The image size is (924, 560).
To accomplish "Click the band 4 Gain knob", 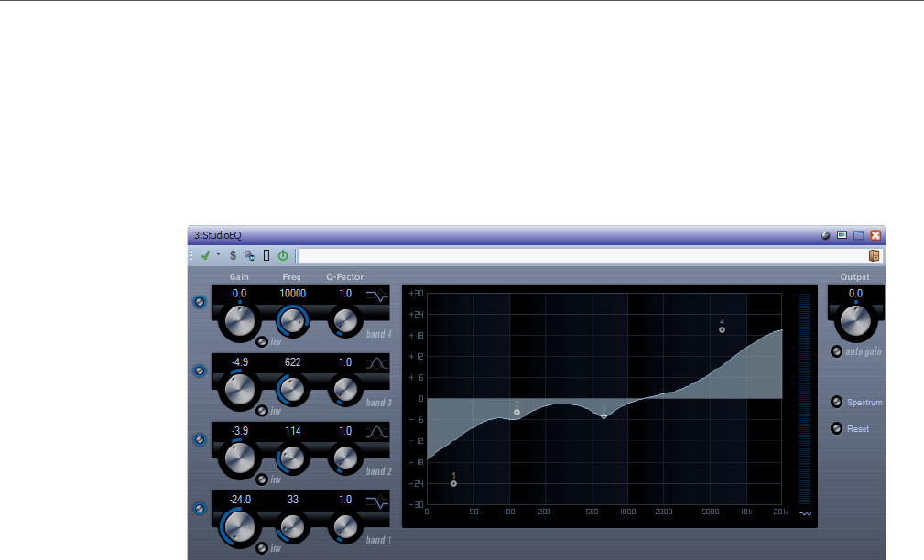I will pyautogui.click(x=239, y=321).
